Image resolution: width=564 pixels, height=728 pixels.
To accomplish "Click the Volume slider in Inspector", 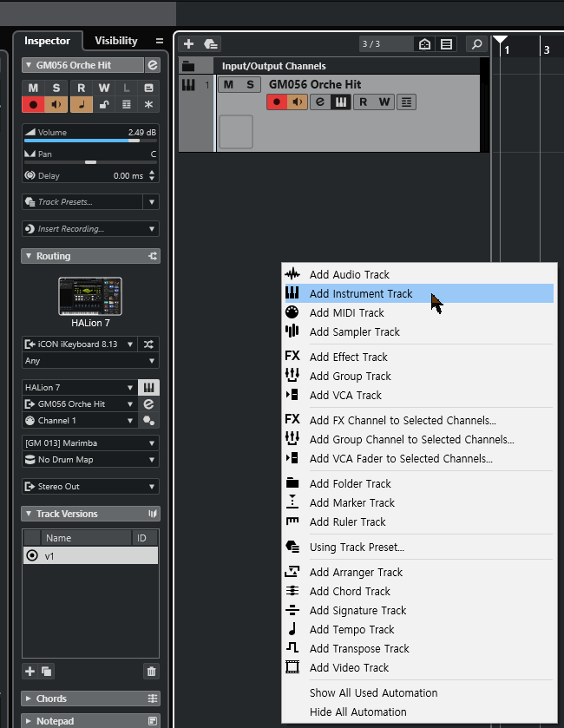I will click(x=90, y=141).
